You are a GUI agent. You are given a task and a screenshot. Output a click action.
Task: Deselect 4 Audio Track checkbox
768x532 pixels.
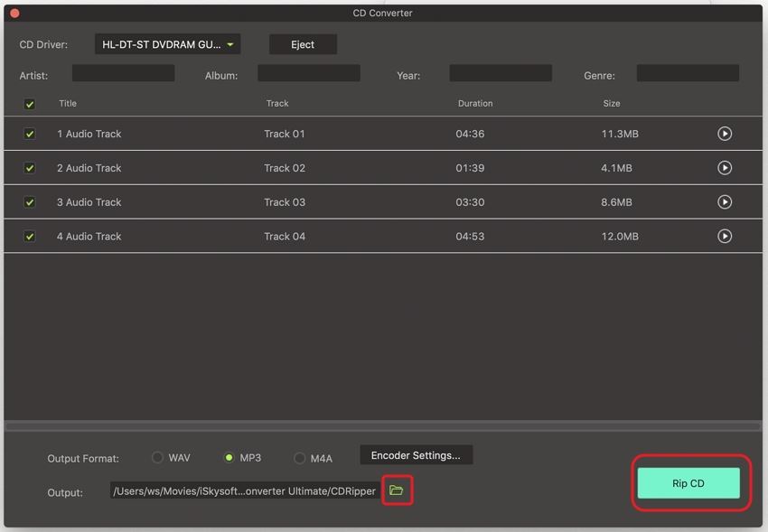(x=30, y=237)
